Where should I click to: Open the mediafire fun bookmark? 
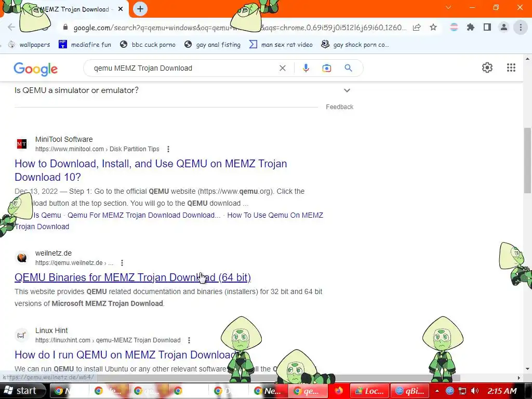point(85,45)
